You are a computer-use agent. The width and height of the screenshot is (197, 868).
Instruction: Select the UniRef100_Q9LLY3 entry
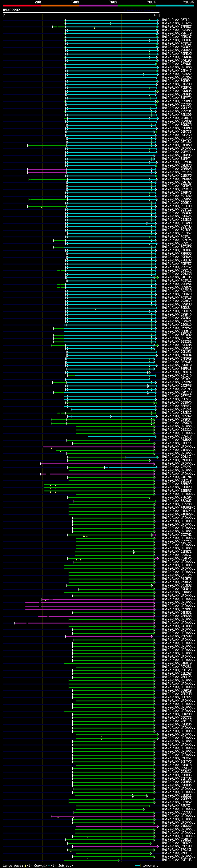pos(176,108)
